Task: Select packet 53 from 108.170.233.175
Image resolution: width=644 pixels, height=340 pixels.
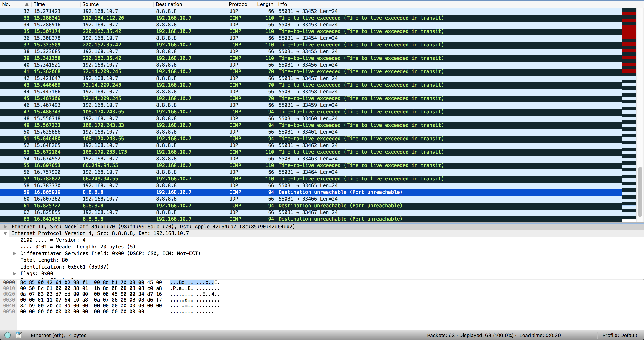Action: pos(311,152)
